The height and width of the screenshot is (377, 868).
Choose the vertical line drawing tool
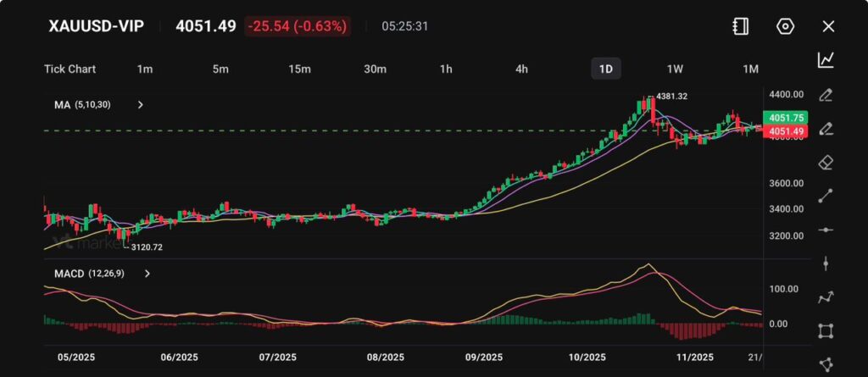[826, 263]
